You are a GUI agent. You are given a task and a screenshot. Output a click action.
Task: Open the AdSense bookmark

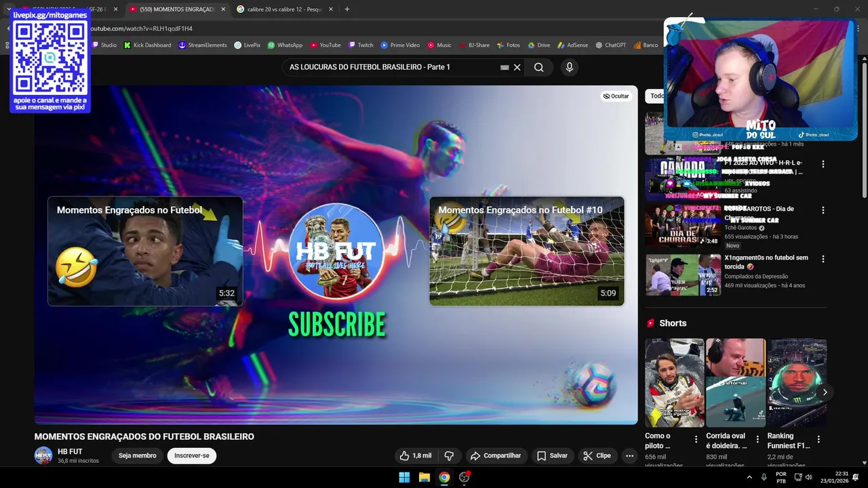pyautogui.click(x=572, y=45)
